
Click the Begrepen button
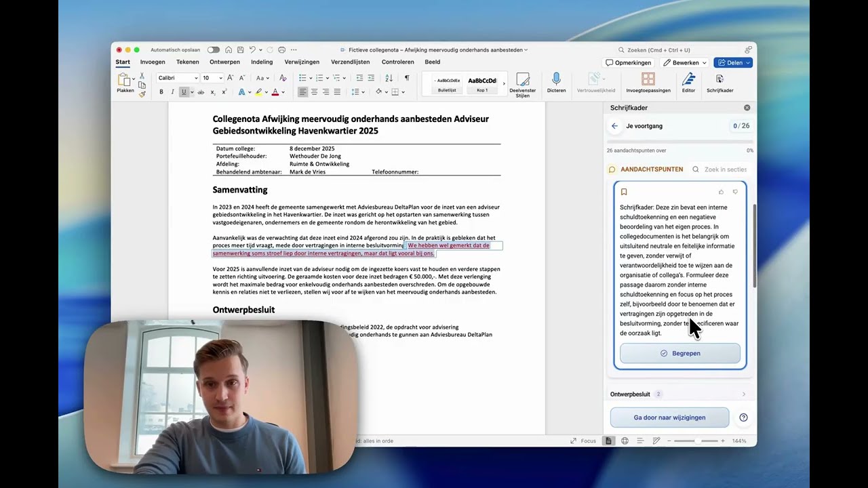click(x=680, y=353)
